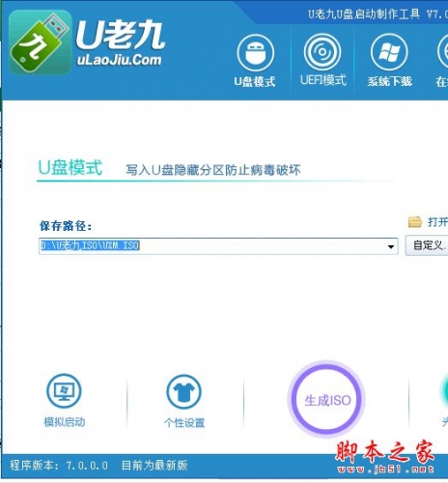The image size is (448, 483).
Task: Click the U老九U盘启动制作工具 title text
Action: click(x=364, y=14)
